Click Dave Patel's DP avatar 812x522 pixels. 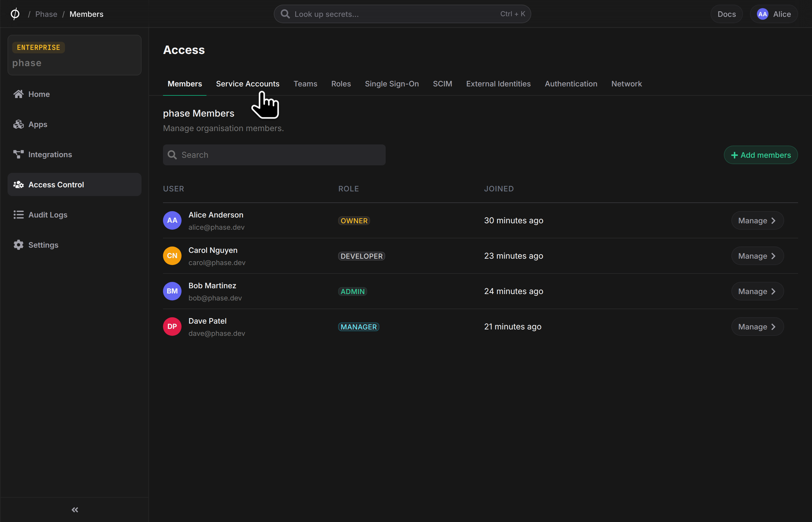pos(172,327)
